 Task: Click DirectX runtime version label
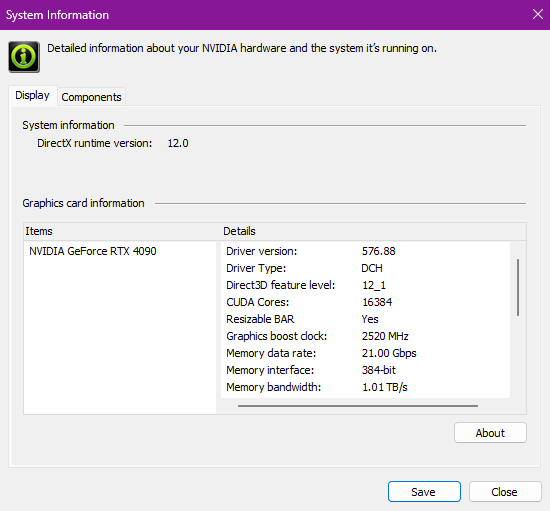click(95, 143)
